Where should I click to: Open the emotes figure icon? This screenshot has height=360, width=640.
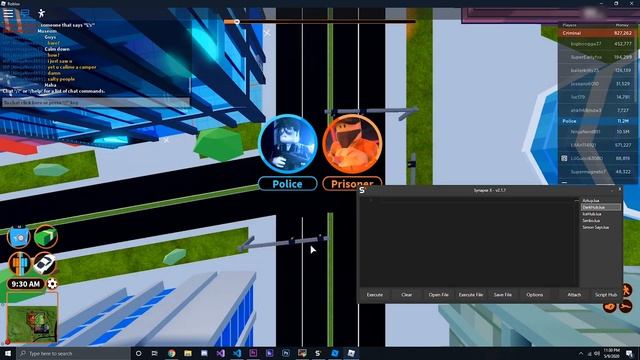coord(41,13)
